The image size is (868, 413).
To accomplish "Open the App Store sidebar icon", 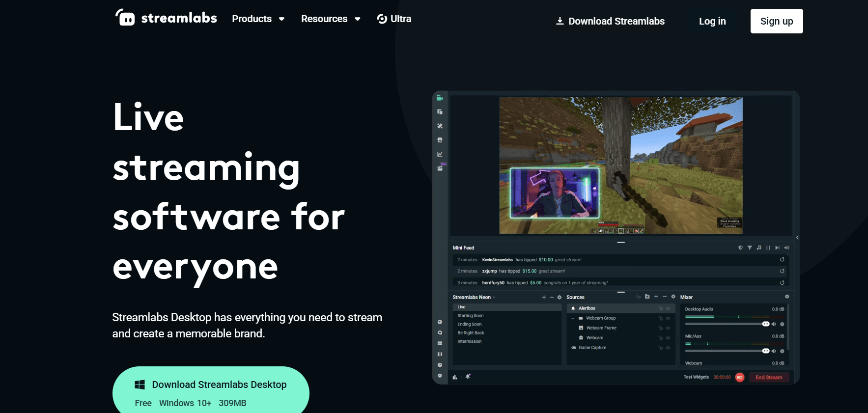I will (x=440, y=140).
